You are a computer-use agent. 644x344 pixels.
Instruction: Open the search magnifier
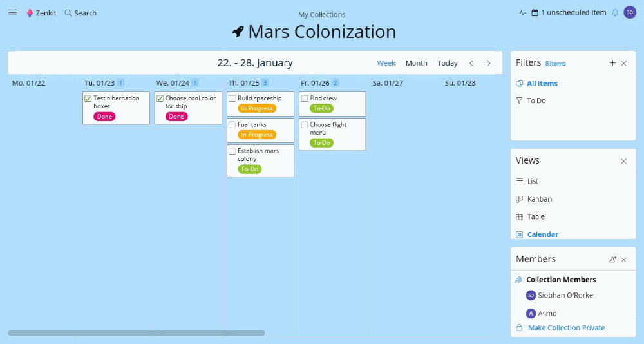68,13
